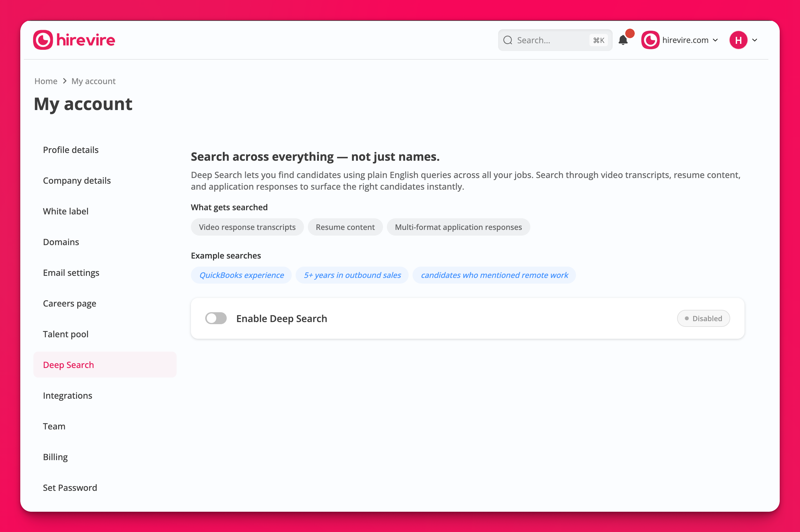Open Profile details section
Viewport: 800px width, 532px height.
[x=71, y=150]
